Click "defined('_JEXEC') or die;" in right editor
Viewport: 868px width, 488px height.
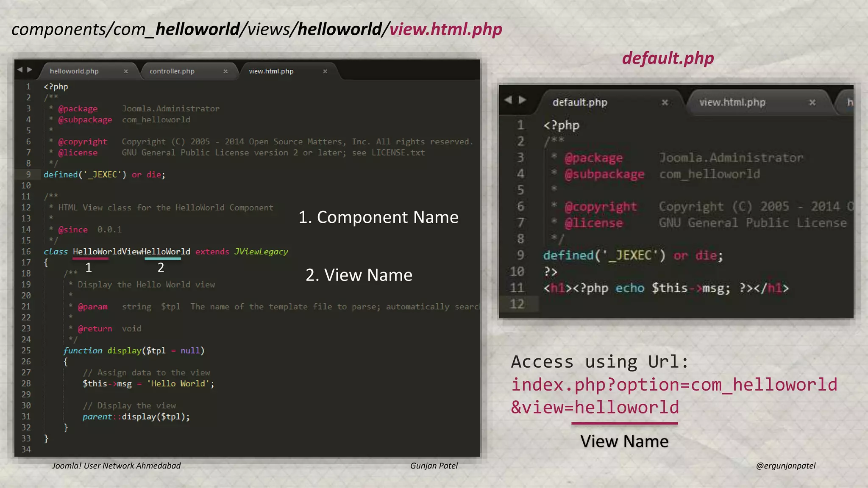pos(633,255)
